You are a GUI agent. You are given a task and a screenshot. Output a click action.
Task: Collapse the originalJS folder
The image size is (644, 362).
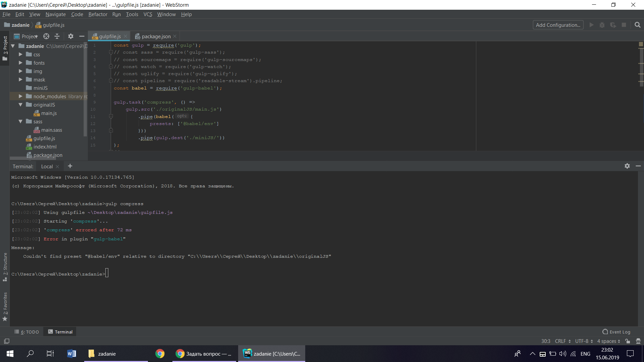point(20,105)
